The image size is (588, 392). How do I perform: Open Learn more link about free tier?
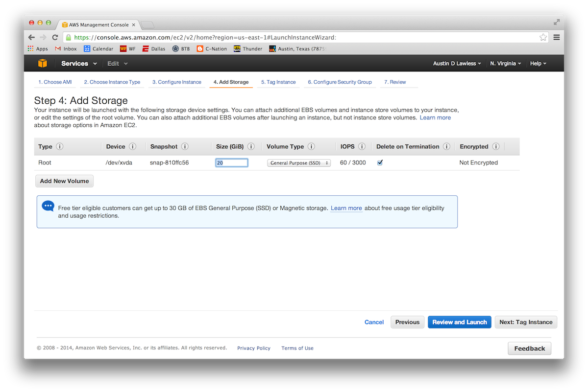pos(346,208)
